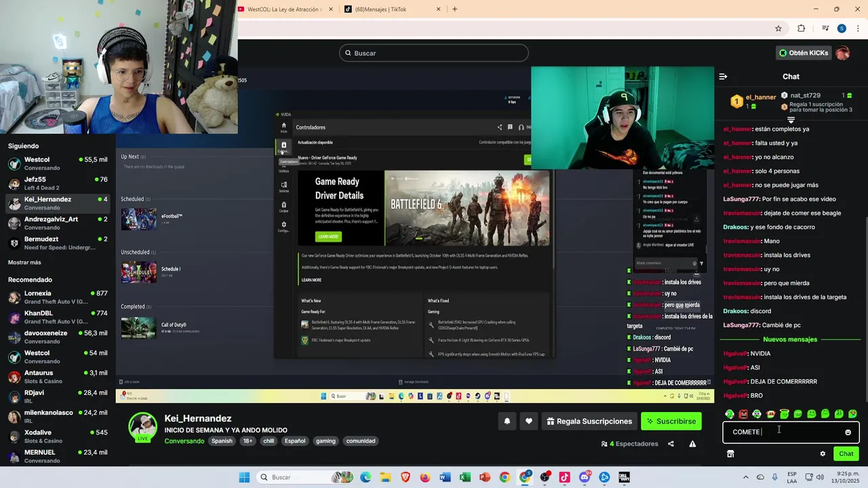This screenshot has height=488, width=868.
Task: Open the Kick shop icon below chat
Action: pos(730,454)
